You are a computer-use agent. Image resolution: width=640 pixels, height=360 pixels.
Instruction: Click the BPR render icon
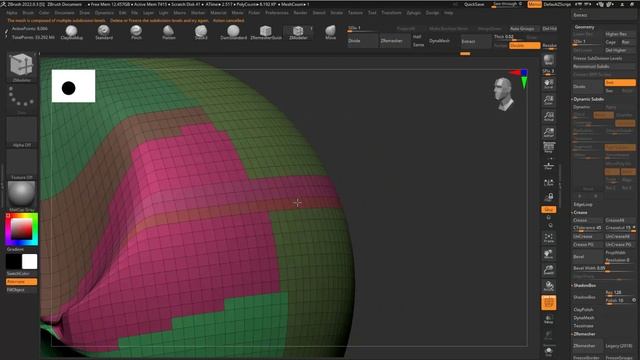[x=549, y=60]
